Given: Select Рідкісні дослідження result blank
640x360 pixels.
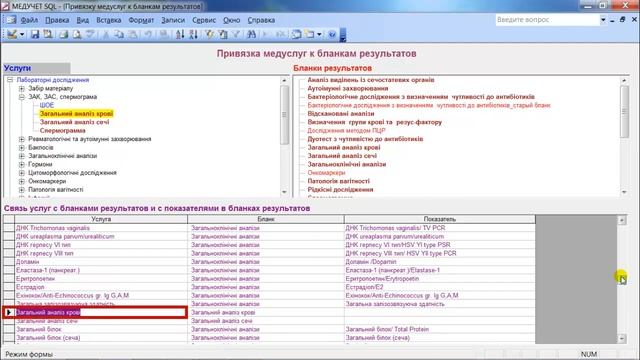Looking at the screenshot, I should [x=340, y=190].
